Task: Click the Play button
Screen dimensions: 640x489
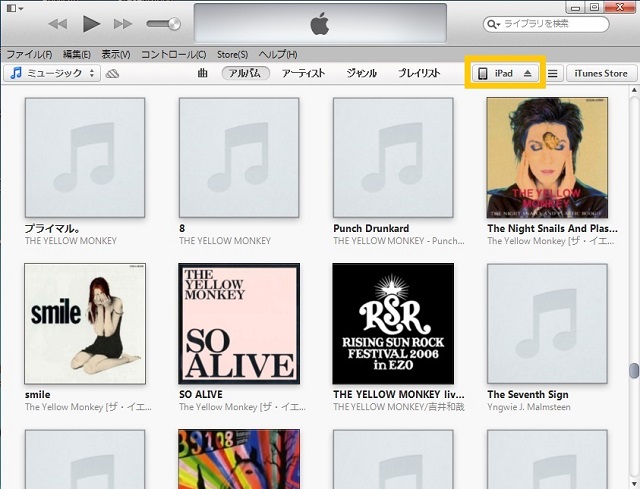Action: pos(91,24)
